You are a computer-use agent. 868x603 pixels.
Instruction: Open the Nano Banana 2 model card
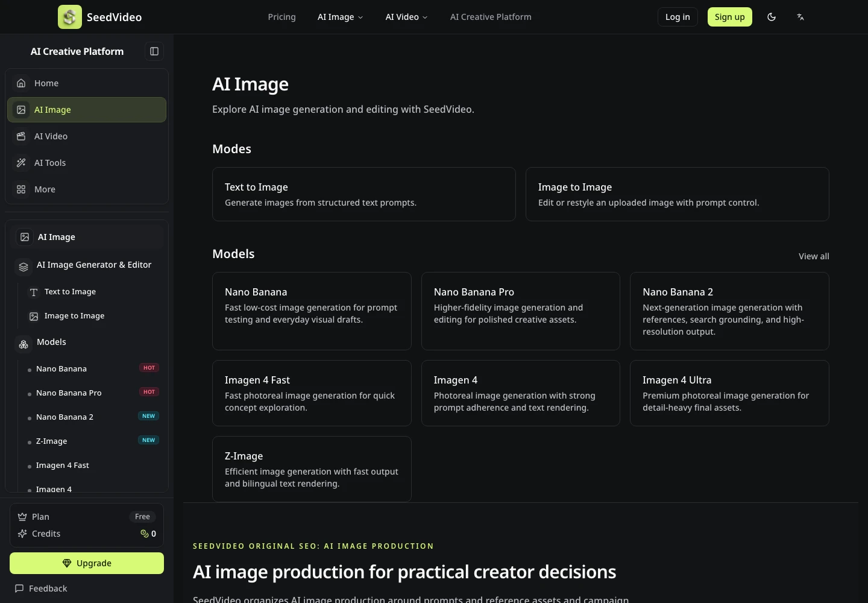tap(729, 311)
